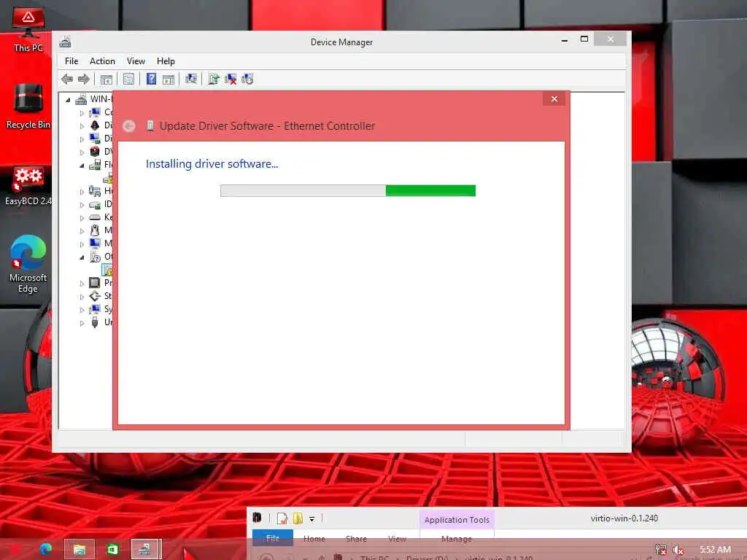Select the device under Floppy controllers

pyautogui.click(x=108, y=178)
